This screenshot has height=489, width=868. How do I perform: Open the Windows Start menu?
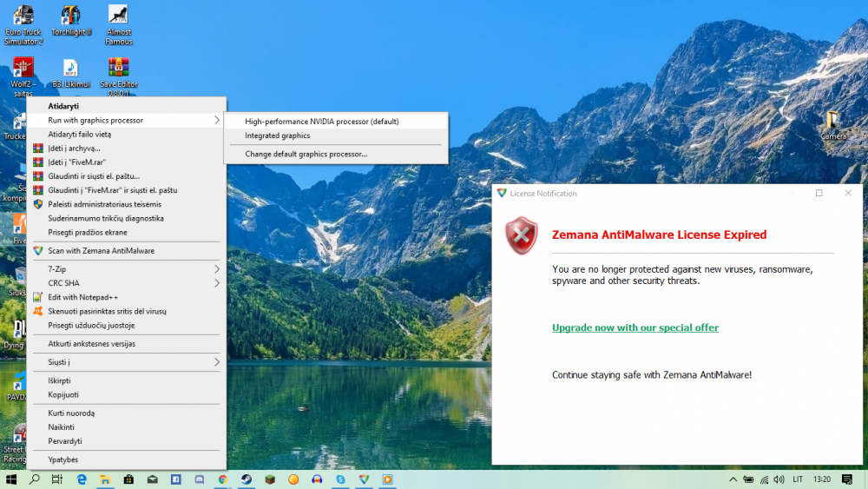(x=11, y=479)
